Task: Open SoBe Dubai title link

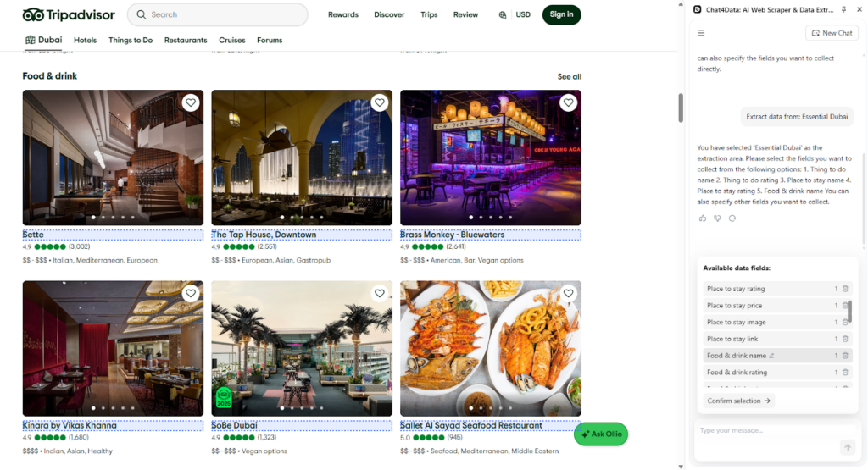Action: coord(234,425)
